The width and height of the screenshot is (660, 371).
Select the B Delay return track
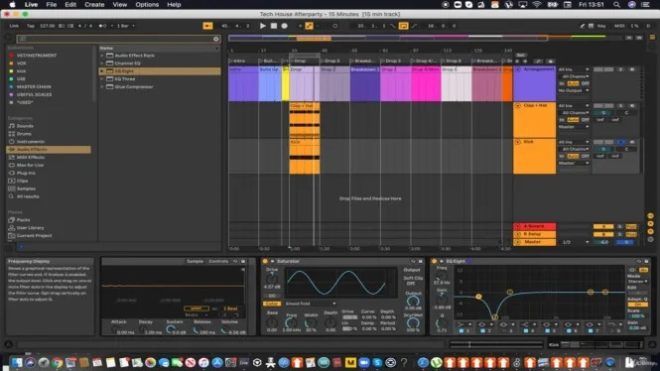534,234
